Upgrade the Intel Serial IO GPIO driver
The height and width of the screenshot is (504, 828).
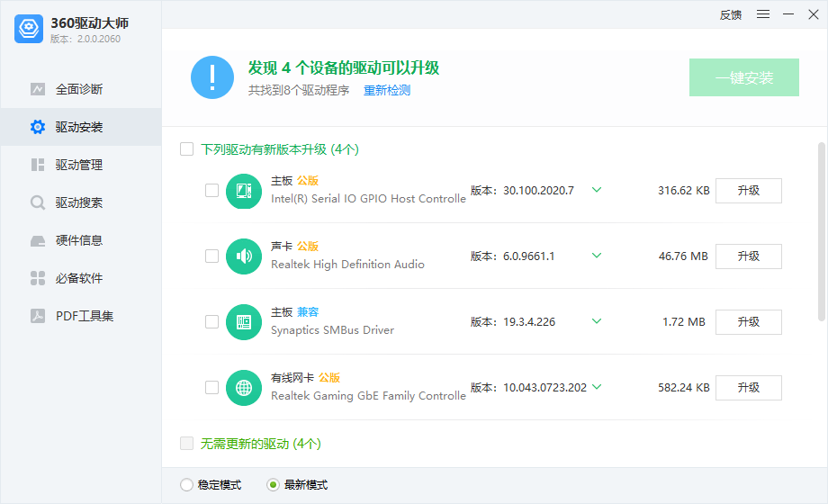[x=748, y=191]
